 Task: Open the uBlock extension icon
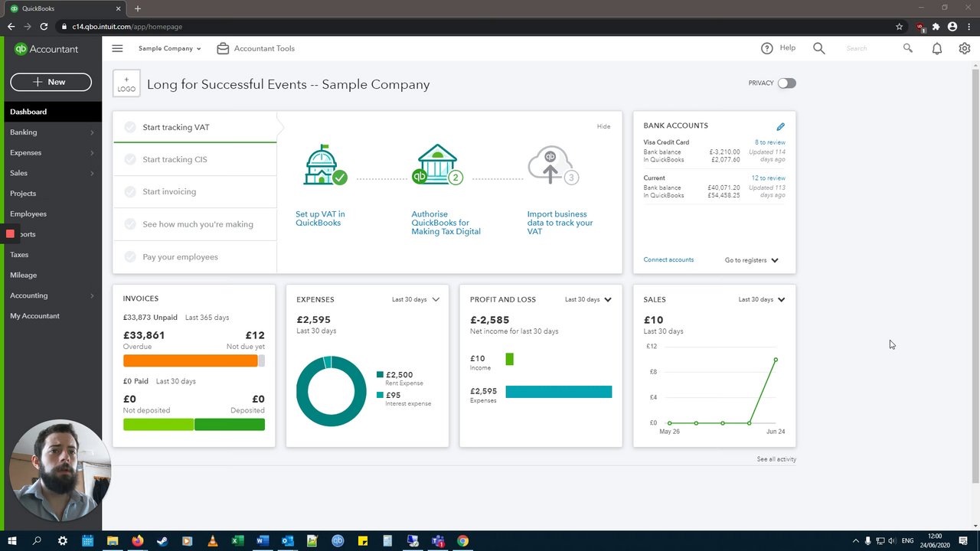coord(920,27)
